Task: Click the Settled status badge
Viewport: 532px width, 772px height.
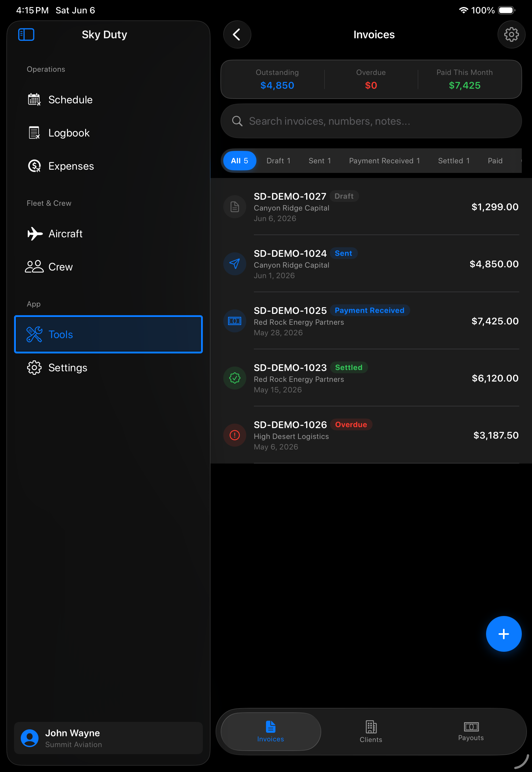Action: click(x=349, y=367)
